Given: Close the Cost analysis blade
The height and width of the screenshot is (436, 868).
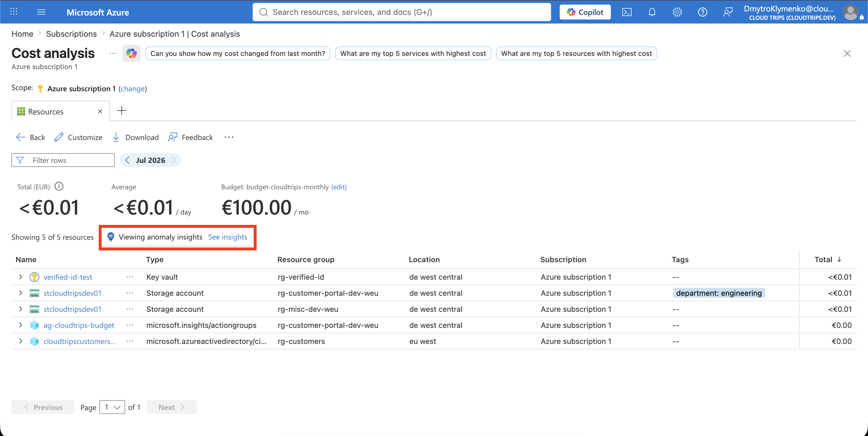Looking at the screenshot, I should click(847, 53).
